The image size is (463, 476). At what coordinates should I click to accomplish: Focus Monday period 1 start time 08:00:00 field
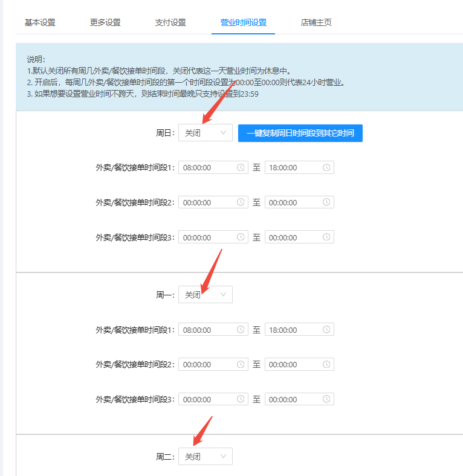point(213,329)
